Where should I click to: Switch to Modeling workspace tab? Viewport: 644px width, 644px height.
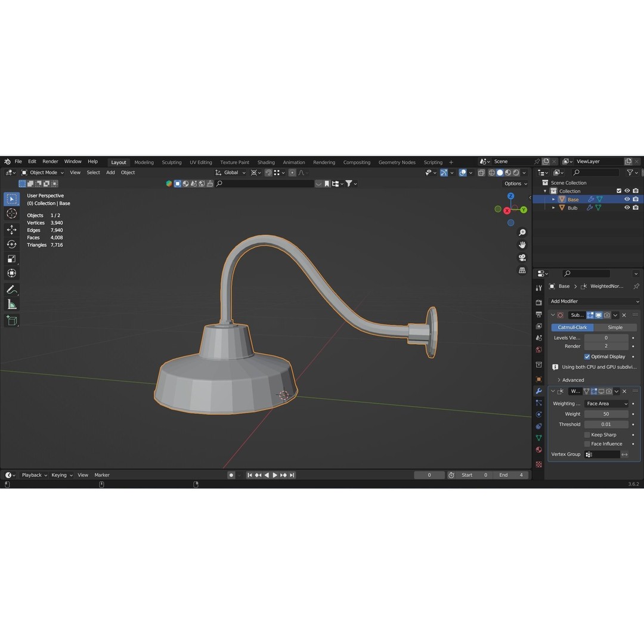coord(144,162)
